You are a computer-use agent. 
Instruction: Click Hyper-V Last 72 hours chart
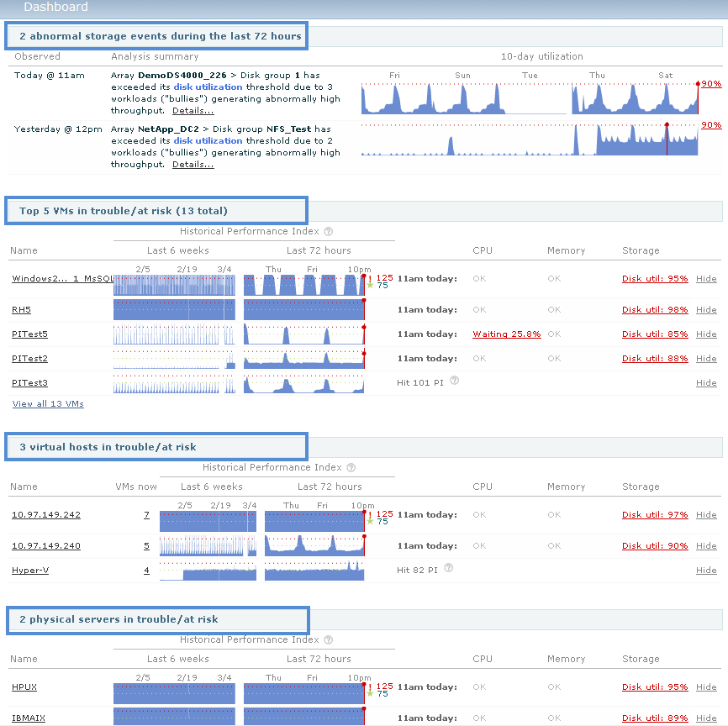314,571
